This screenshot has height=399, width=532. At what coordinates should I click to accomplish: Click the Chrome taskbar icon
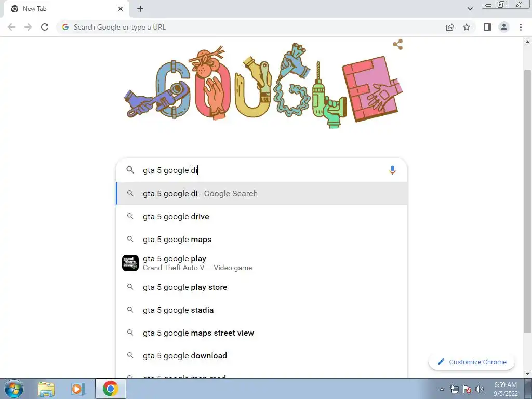tap(110, 389)
